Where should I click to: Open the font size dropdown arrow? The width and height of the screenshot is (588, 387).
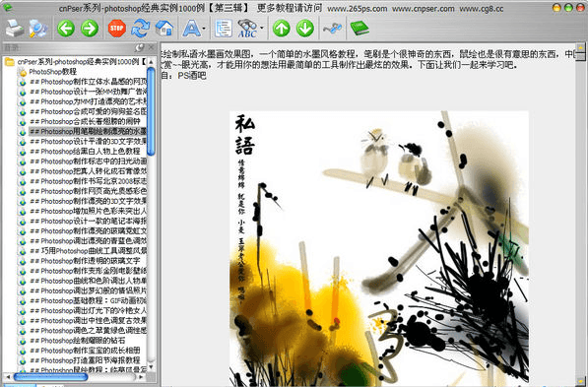(x=204, y=29)
